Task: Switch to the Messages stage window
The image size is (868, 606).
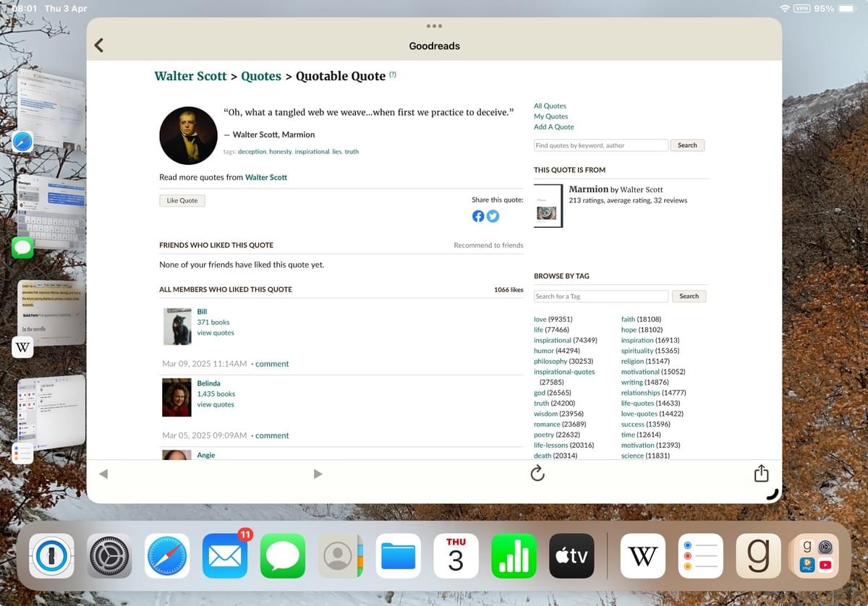Action: pyautogui.click(x=51, y=213)
